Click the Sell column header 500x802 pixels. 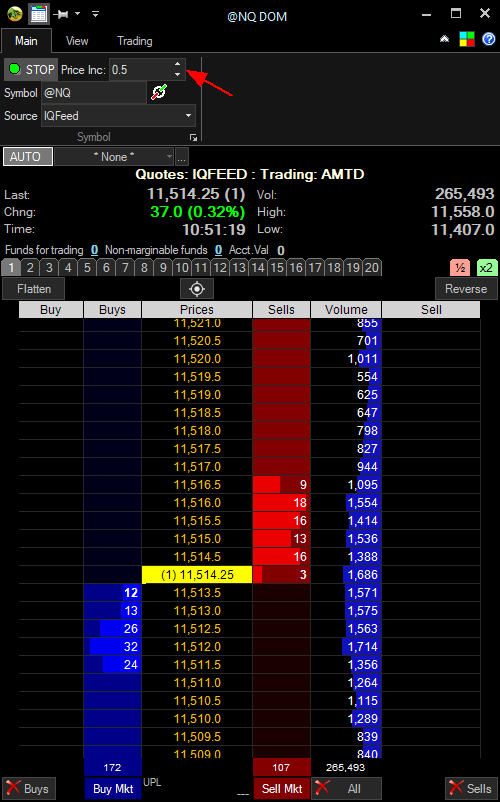point(431,309)
